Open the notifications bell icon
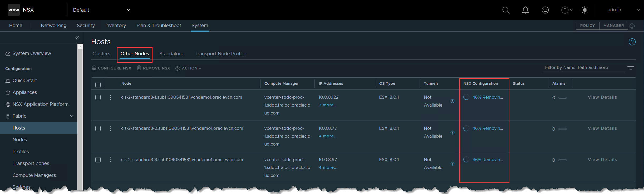The height and width of the screenshot is (194, 644). (x=525, y=10)
